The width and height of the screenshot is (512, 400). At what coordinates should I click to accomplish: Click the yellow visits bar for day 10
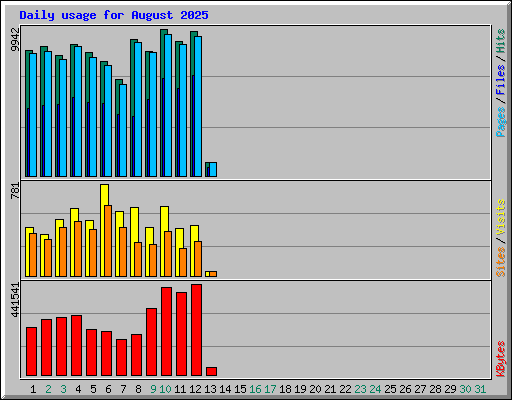click(x=163, y=219)
